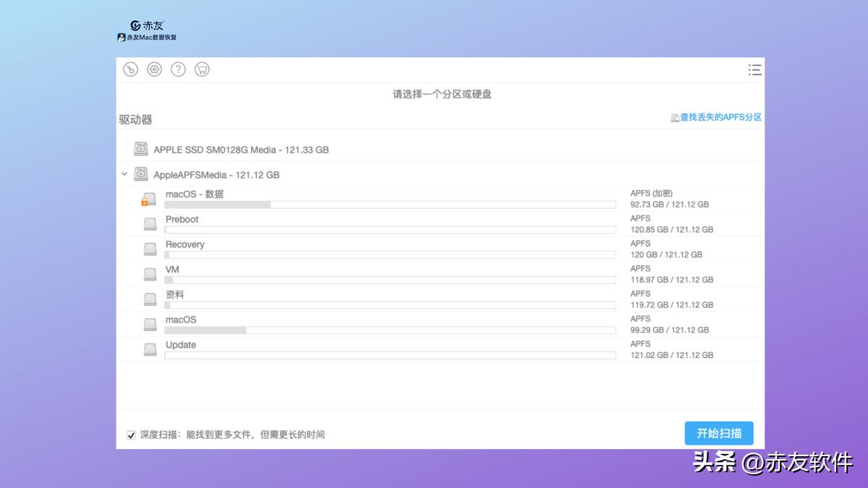The width and height of the screenshot is (868, 488).
Task: Disable the 深度扫描 deep scan checkbox
Action: (x=131, y=435)
